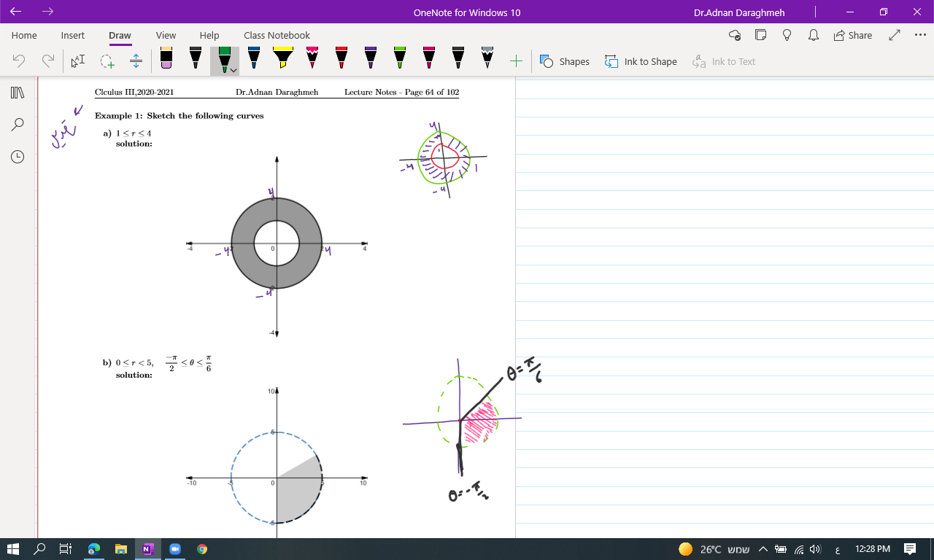Choose the magenta pen
Screen dimensions: 934x560
pos(429,59)
